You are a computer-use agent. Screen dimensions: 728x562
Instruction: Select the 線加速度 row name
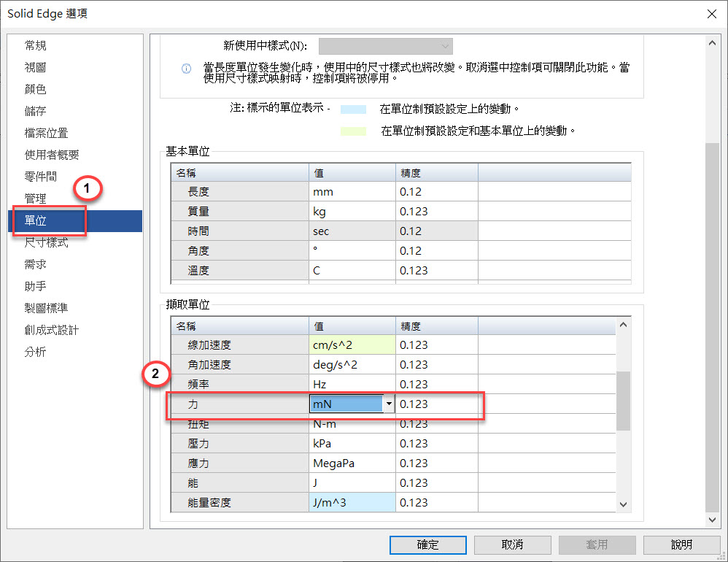click(239, 345)
